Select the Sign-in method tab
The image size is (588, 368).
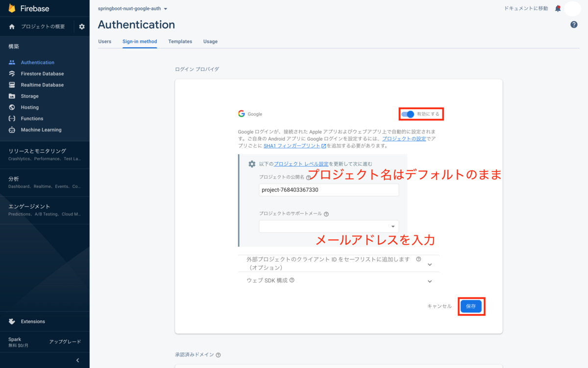click(140, 42)
